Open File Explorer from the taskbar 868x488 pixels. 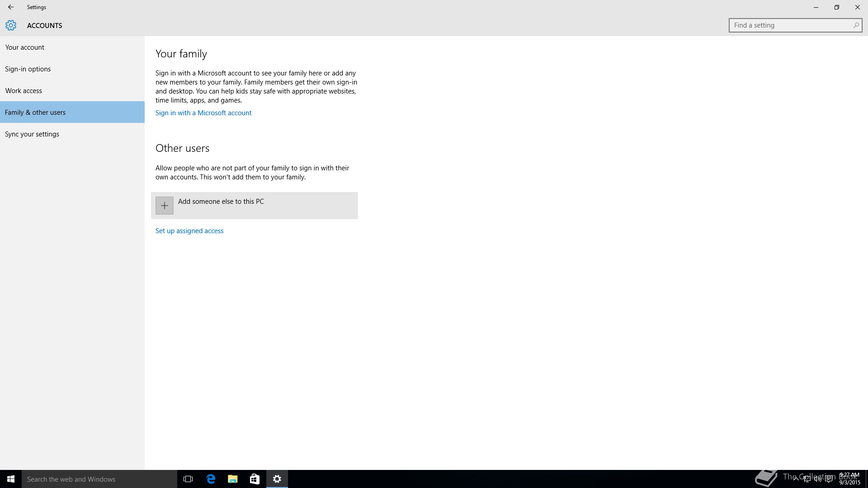pyautogui.click(x=233, y=479)
